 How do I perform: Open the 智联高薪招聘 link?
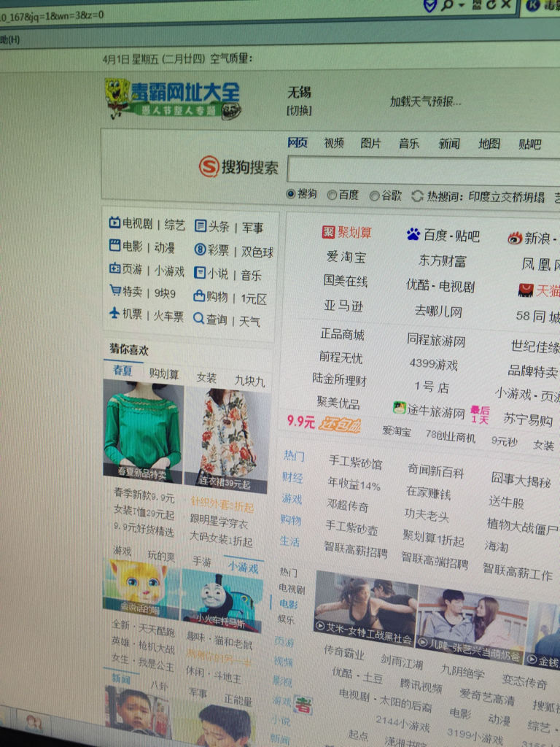(x=356, y=549)
